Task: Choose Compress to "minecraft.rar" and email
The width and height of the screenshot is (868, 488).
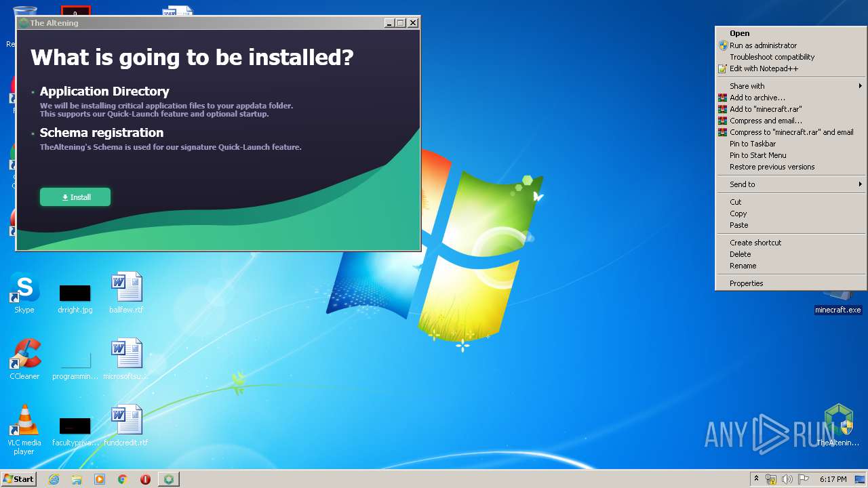Action: pyautogui.click(x=791, y=132)
